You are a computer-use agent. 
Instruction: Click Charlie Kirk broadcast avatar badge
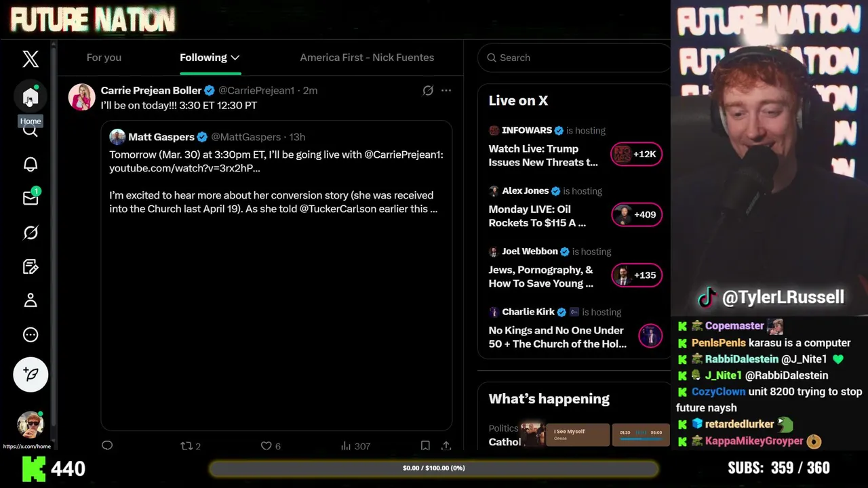pyautogui.click(x=650, y=335)
